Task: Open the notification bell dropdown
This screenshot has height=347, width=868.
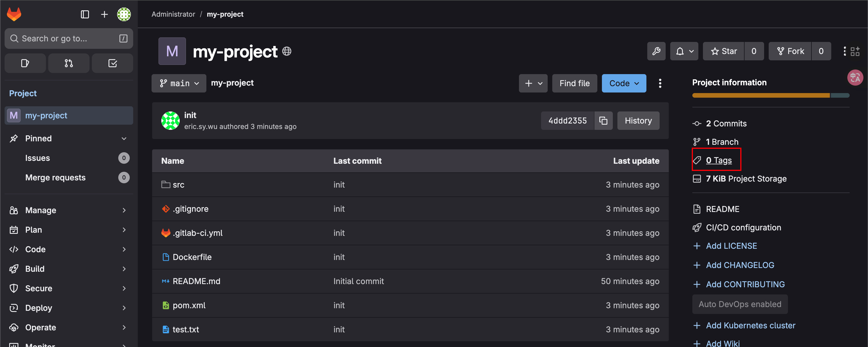Action: 684,51
